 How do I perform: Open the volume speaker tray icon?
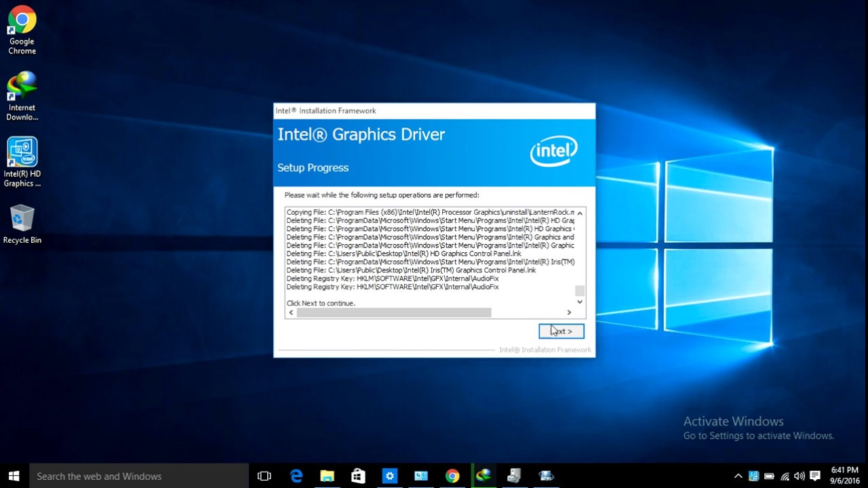[x=800, y=476]
